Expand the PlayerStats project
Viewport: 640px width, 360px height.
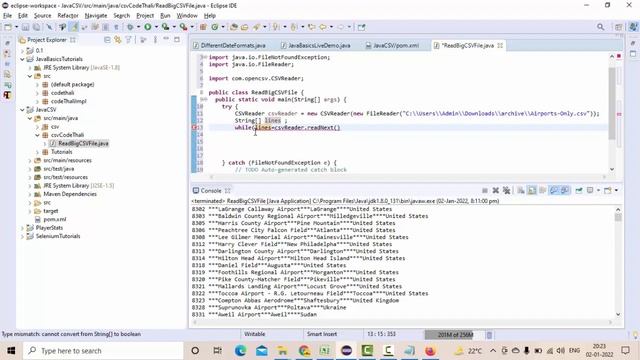tap(22, 228)
